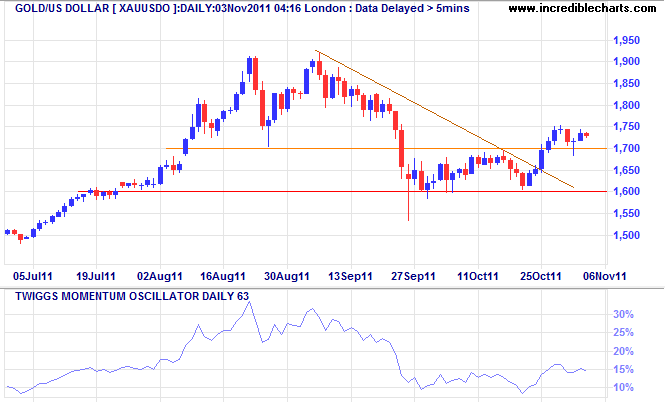Select the 25% oscillator axis label
Viewport: 665px width, 405px height.
623,332
